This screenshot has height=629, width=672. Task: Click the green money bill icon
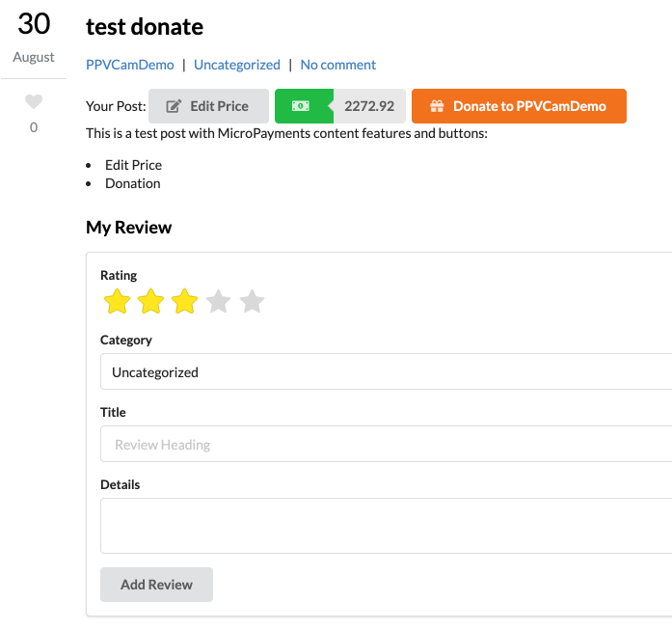[x=301, y=106]
